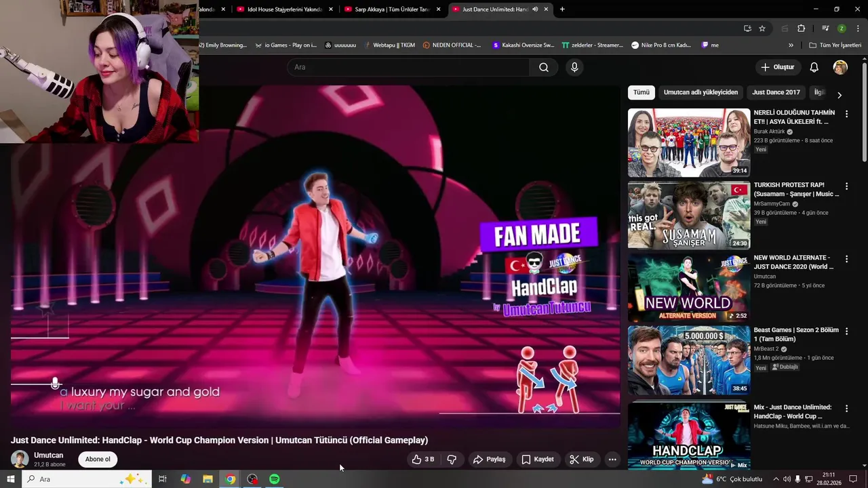Open the Chrome profile Z avatar

tap(842, 28)
